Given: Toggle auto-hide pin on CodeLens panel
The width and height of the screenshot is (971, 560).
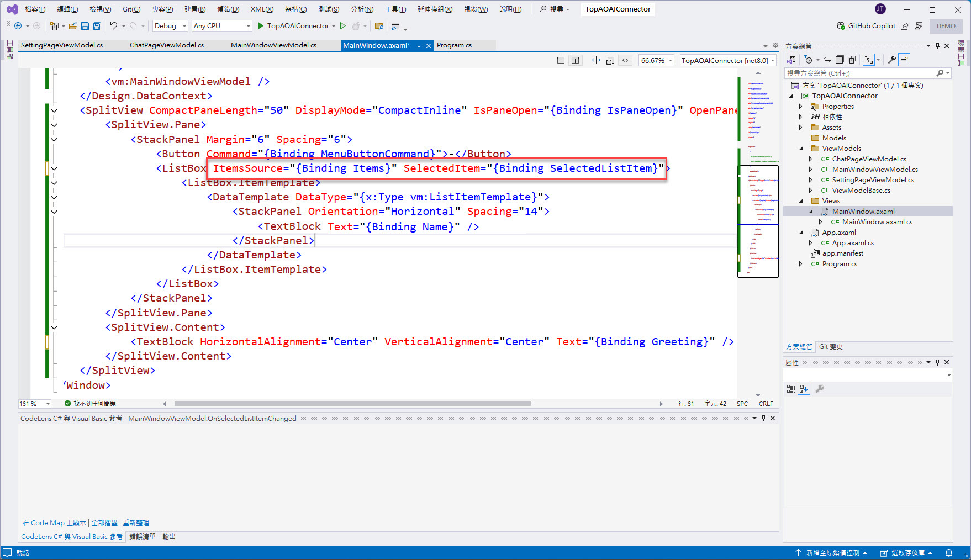Looking at the screenshot, I should (x=763, y=418).
